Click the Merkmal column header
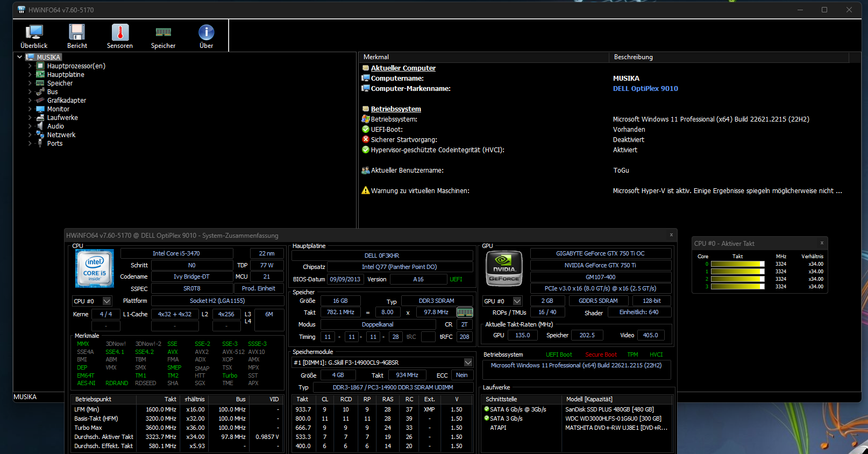Image resolution: width=868 pixels, height=454 pixels. [484, 57]
